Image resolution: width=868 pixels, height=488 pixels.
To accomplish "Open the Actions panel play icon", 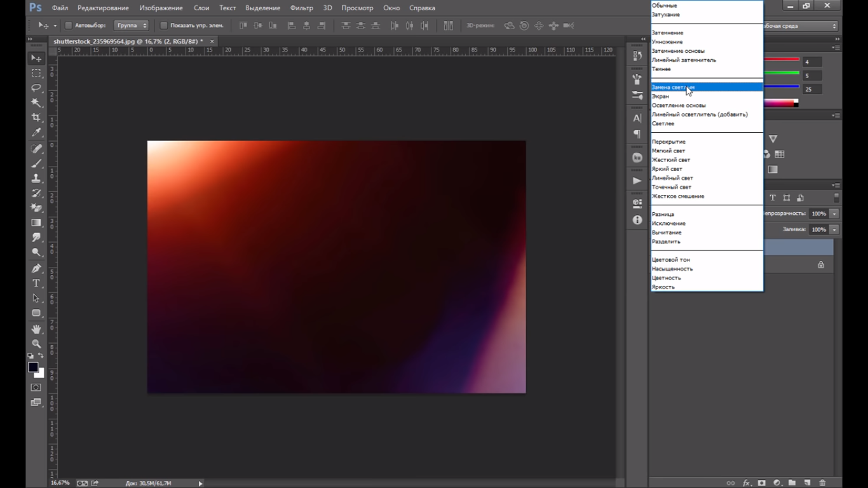I will point(637,180).
